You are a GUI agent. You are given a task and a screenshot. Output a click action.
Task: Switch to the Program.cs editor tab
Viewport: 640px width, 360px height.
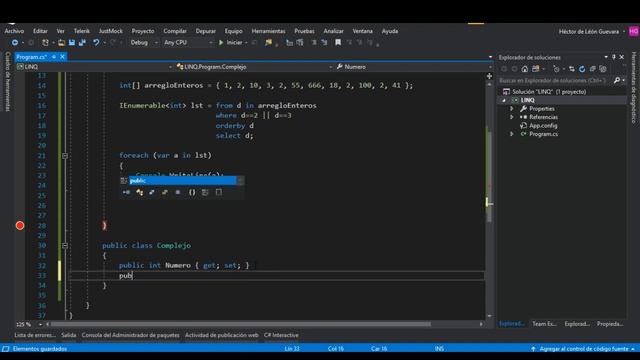click(x=31, y=57)
